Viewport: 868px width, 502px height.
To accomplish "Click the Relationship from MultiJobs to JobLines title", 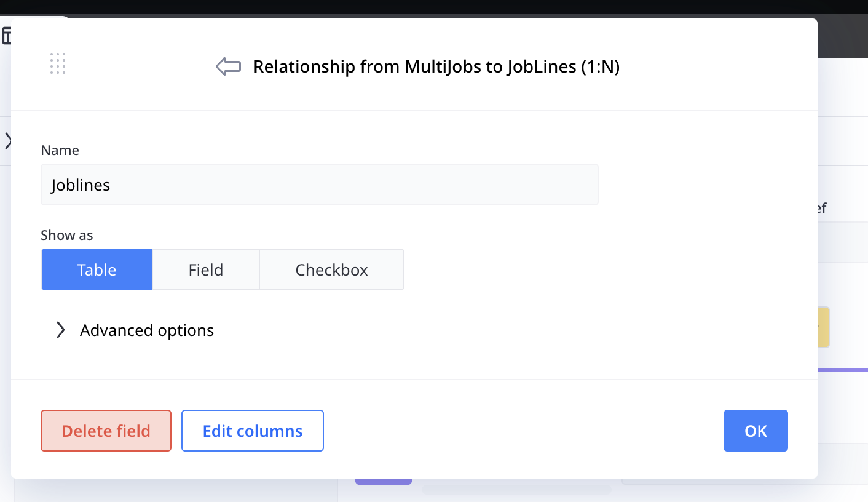I will pyautogui.click(x=436, y=66).
